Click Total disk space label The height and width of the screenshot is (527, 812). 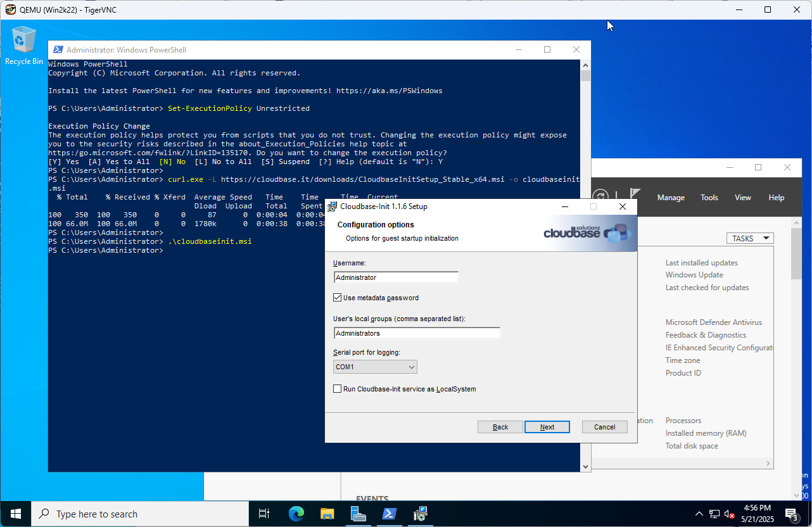692,446
